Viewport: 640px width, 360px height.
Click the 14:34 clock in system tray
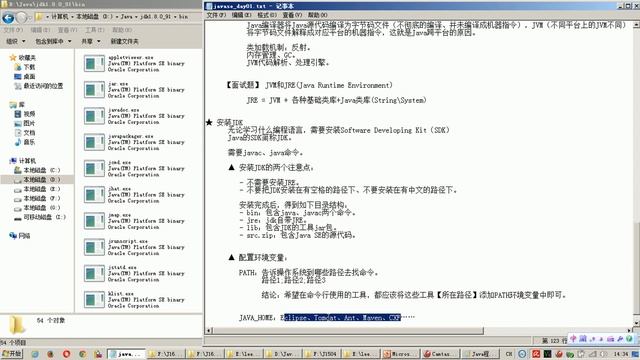tap(620, 354)
